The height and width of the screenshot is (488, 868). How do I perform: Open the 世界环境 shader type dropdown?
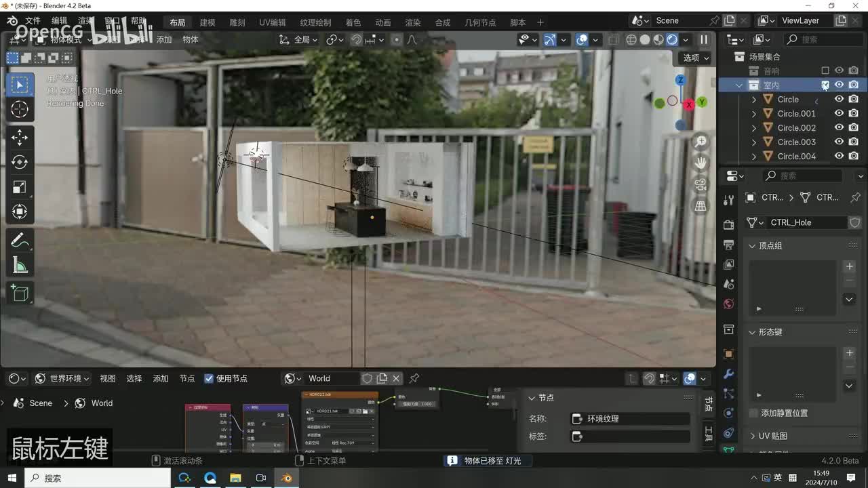63,378
